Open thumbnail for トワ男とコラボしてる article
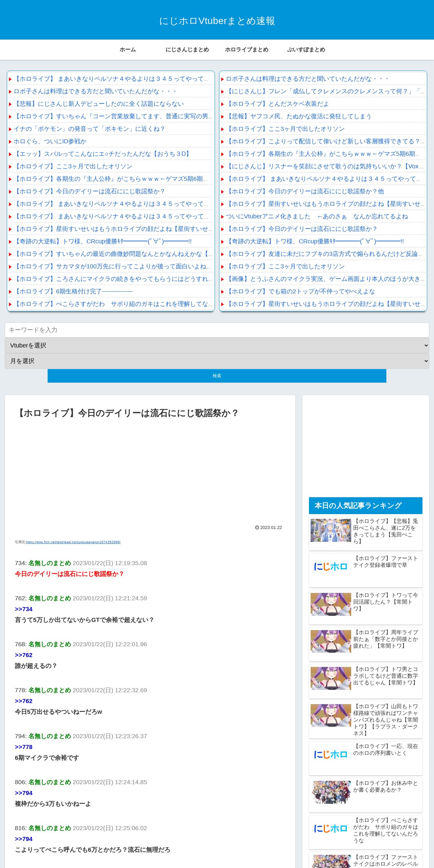The height and width of the screenshot is (868, 434). 331,678
